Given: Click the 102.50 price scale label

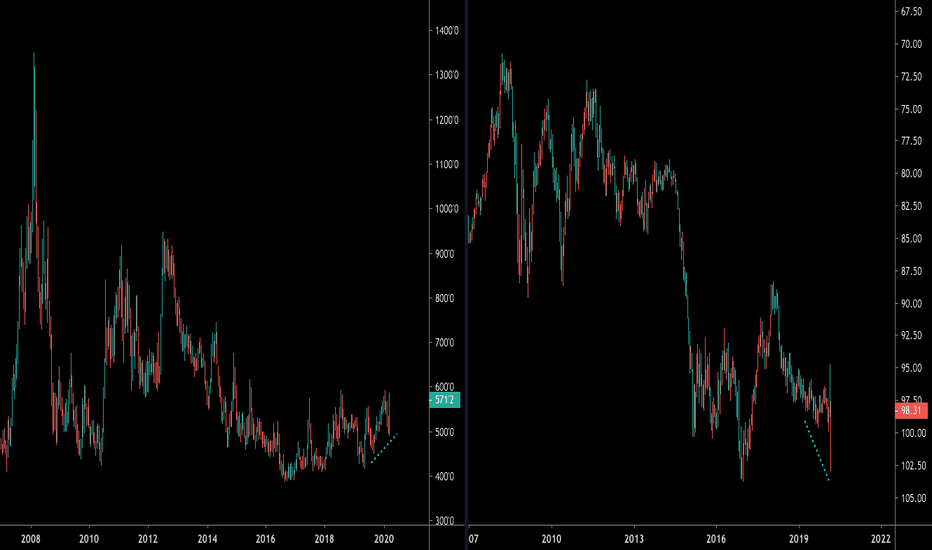Looking at the screenshot, I should (912, 466).
